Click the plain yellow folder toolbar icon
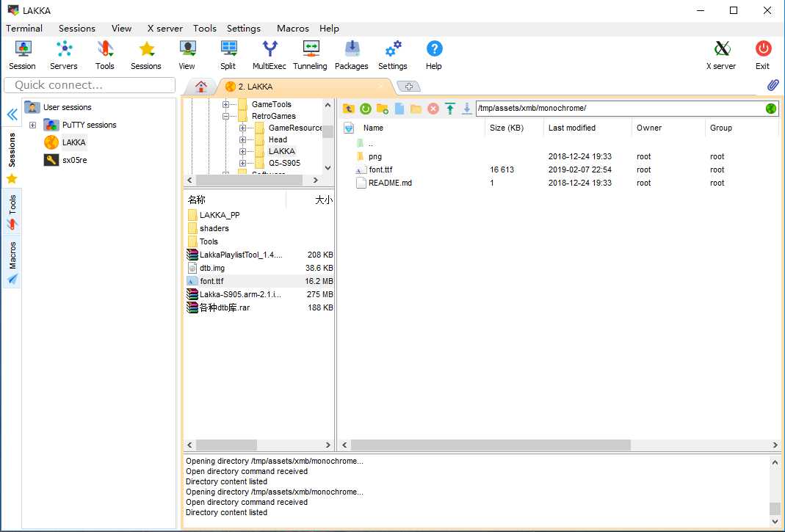Image resolution: width=785 pixels, height=532 pixels. pyautogui.click(x=416, y=109)
